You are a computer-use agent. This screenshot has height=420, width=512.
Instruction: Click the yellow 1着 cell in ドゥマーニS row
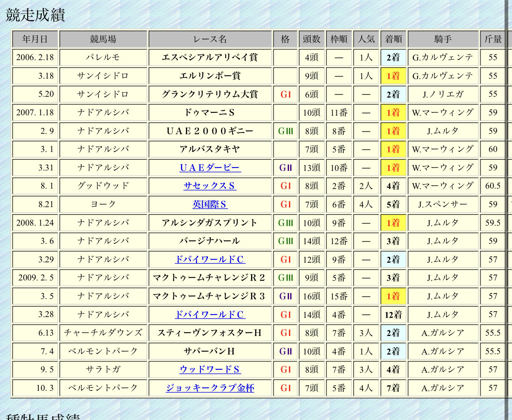click(x=393, y=112)
